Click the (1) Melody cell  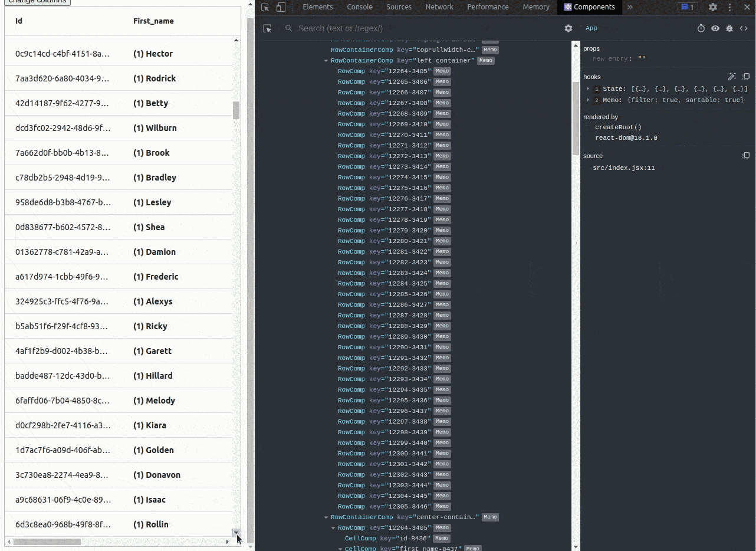coord(154,401)
